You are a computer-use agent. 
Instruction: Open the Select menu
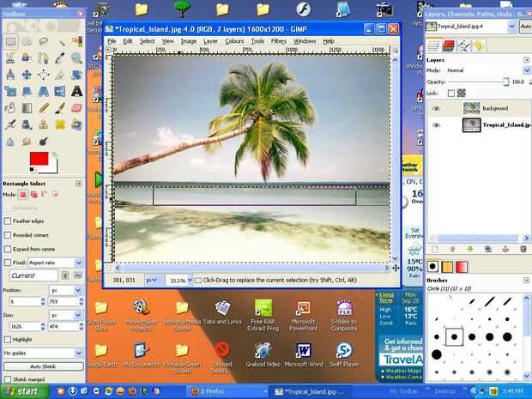(148, 41)
